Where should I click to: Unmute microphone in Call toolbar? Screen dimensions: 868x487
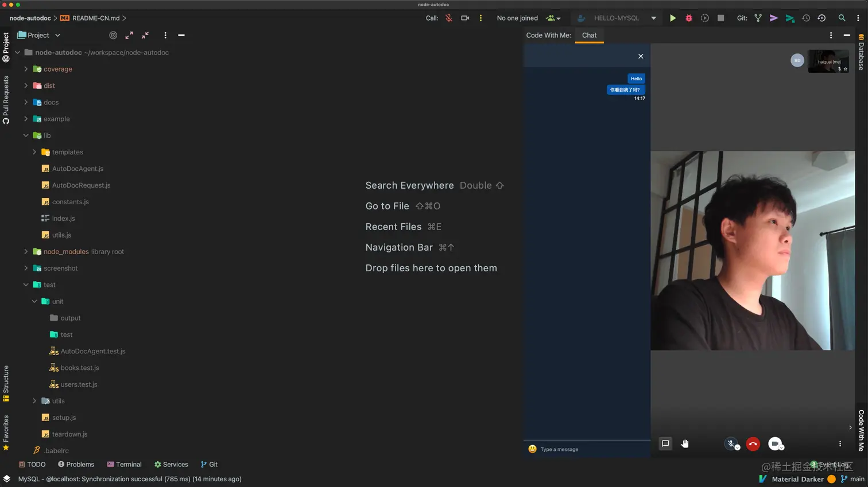tap(449, 18)
